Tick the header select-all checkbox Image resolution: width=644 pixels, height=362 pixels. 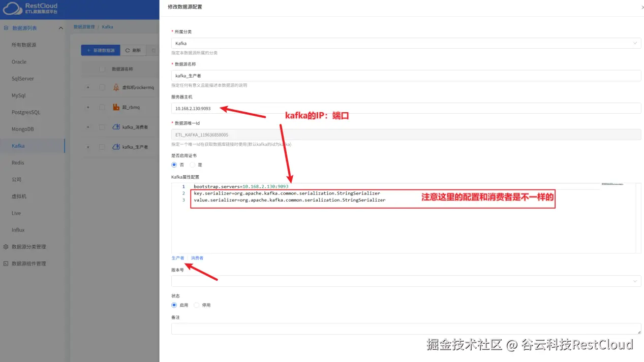click(x=102, y=69)
